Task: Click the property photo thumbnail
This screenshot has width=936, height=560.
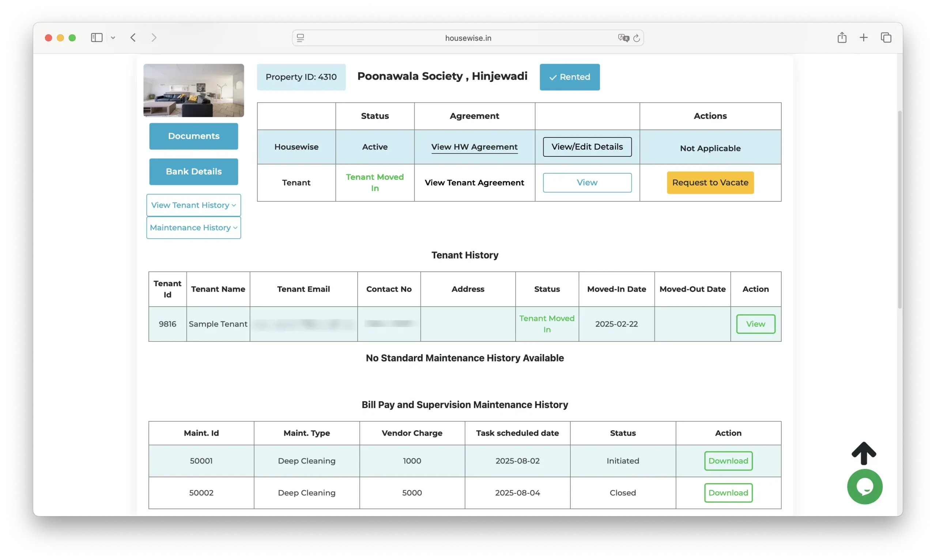Action: tap(194, 91)
